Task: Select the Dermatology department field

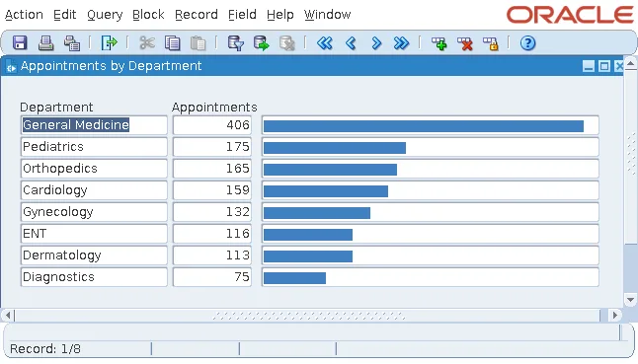Action: [x=94, y=255]
